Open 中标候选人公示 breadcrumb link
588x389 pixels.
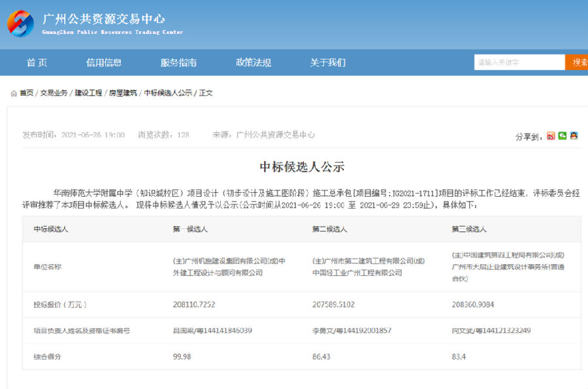(168, 93)
